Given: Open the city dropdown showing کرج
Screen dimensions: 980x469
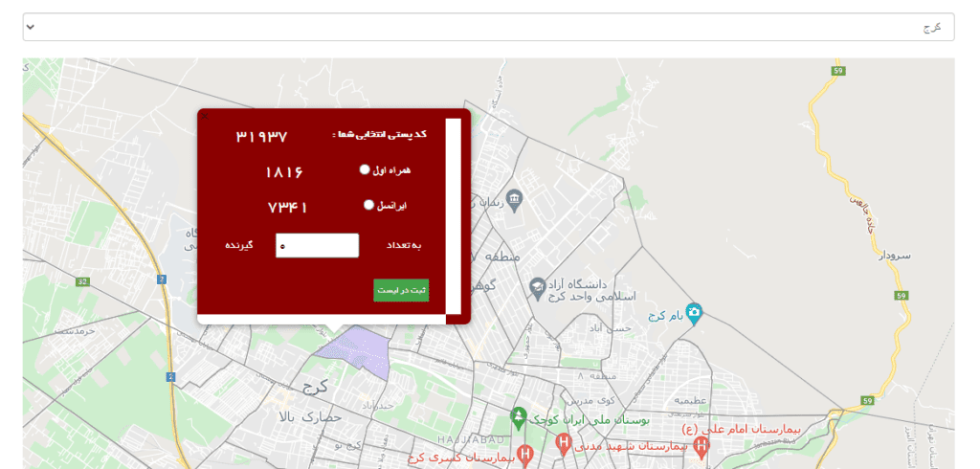Looking at the screenshot, I should point(488,27).
